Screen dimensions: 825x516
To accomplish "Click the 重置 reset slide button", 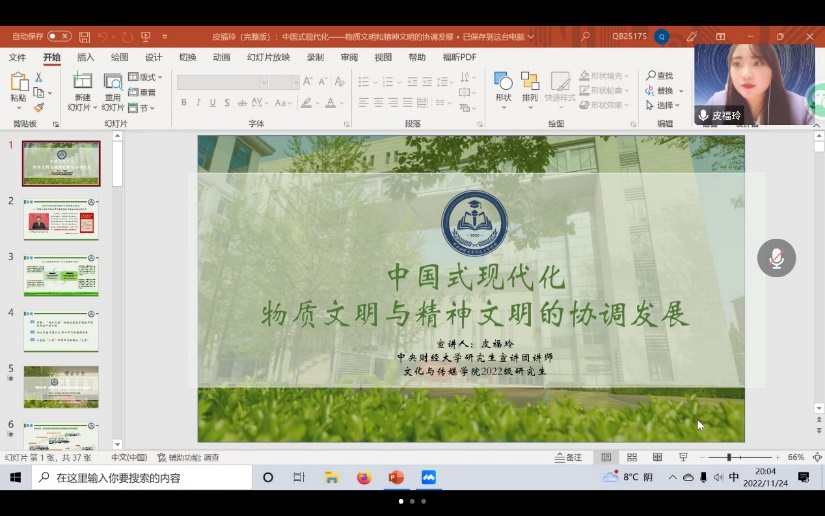I will 142,92.
